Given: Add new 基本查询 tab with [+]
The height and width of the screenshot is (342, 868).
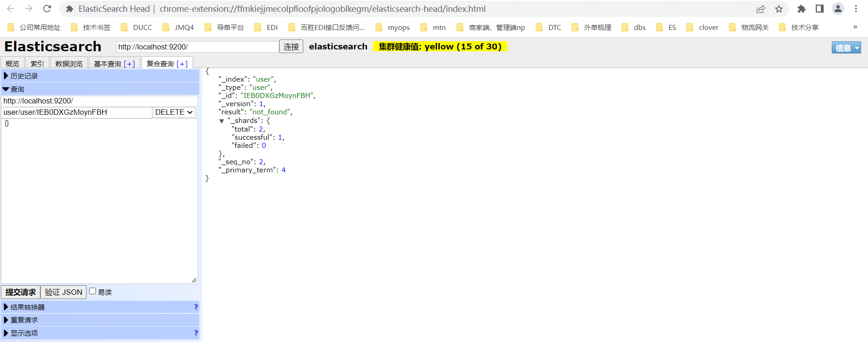Looking at the screenshot, I should pos(130,64).
